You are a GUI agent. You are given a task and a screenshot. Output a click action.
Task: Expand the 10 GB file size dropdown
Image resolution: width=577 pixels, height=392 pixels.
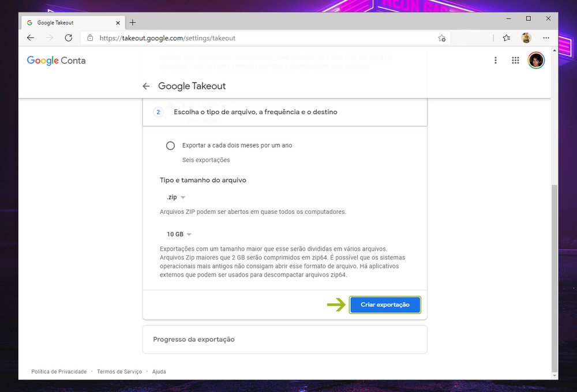click(179, 234)
